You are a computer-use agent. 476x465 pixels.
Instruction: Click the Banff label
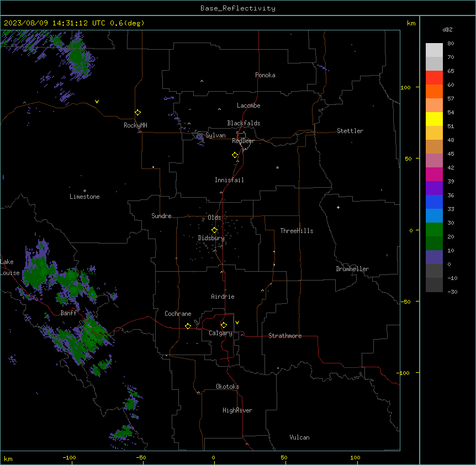68,313
